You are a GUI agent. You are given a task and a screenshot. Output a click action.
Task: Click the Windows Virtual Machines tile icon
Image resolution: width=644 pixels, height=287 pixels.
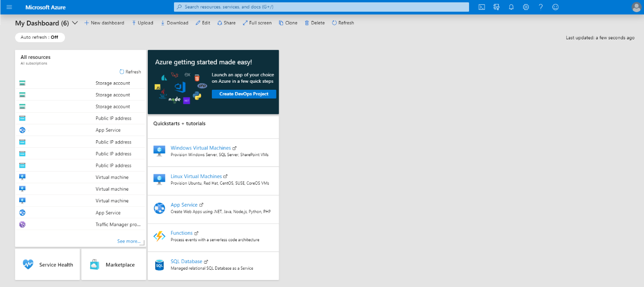159,151
